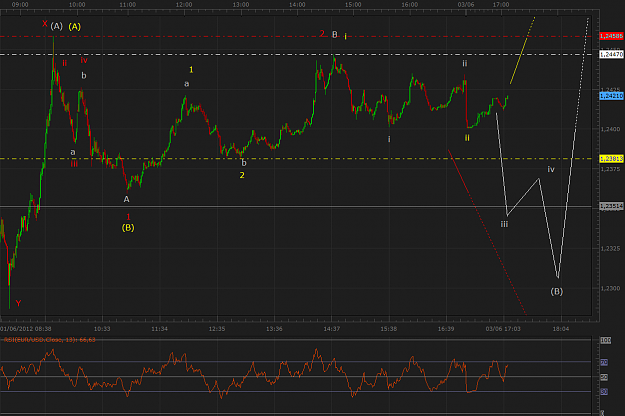Select the yellow 2 wave label

pyautogui.click(x=242, y=175)
